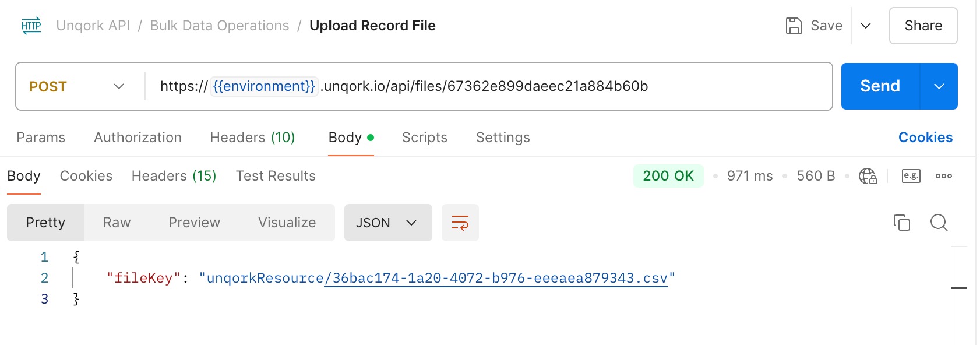Open the Scripts tab

pyautogui.click(x=425, y=138)
